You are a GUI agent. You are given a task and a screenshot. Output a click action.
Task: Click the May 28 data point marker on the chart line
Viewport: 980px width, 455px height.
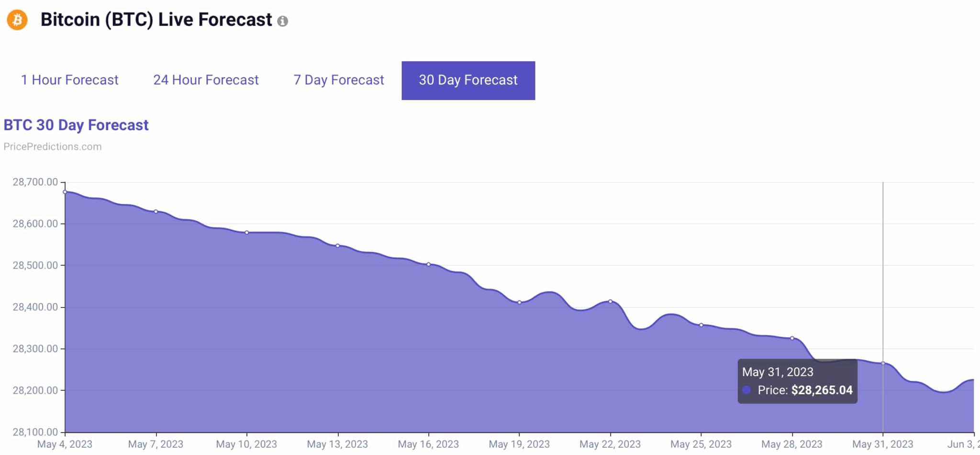tap(792, 338)
